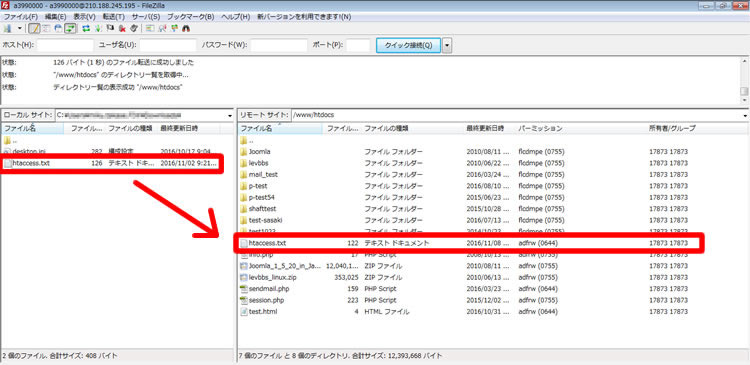Click the reconnect to server icon

click(x=134, y=29)
